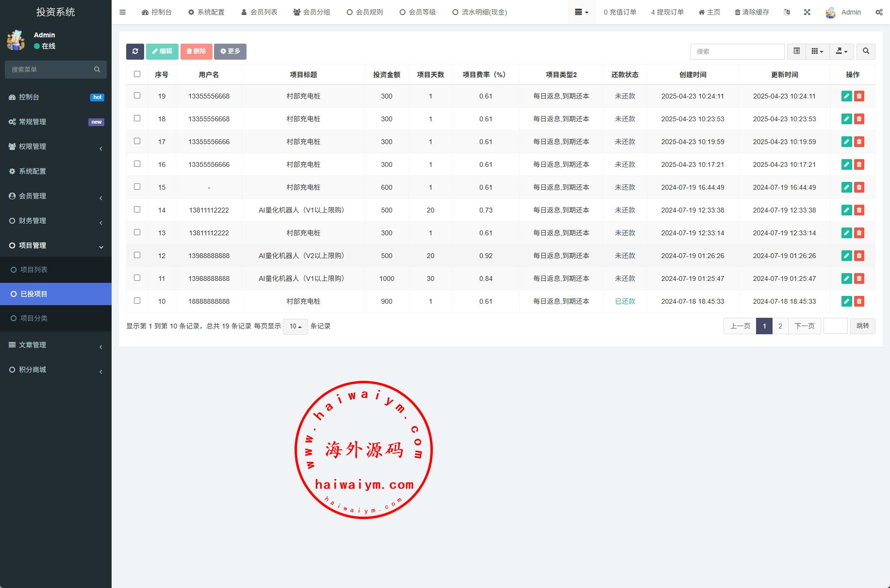Screen dimensions: 890x588
Task: Switch to the 会员列表 top tab
Action: click(x=259, y=12)
